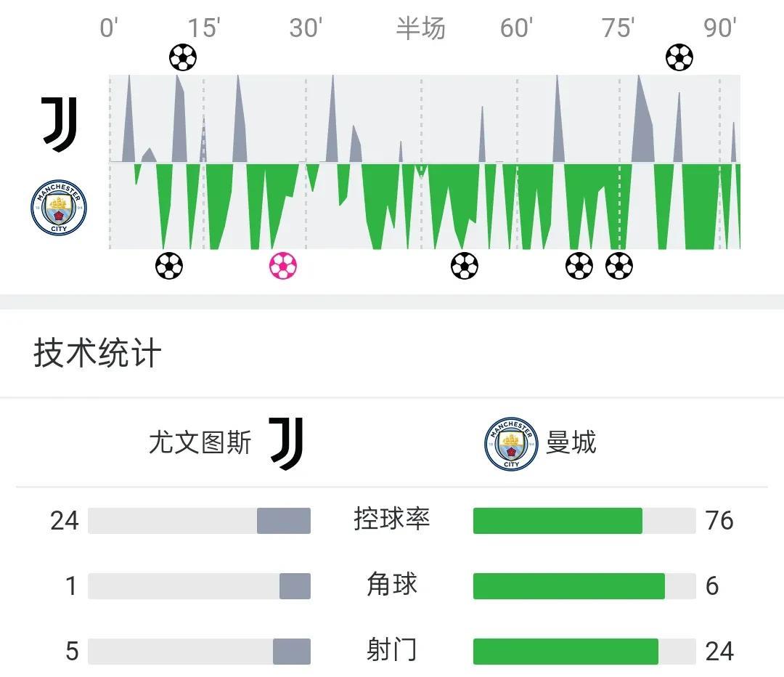
Task: Click the Juventus goal ball near 15'
Action: click(182, 57)
